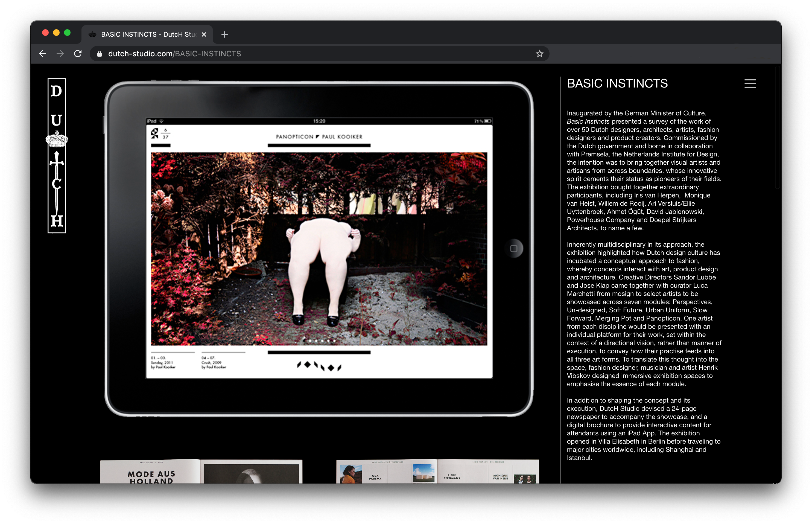Click the paragraph starting 'Inherently multidisciplinary'
Image resolution: width=812 pixels, height=524 pixels.
tap(644, 315)
